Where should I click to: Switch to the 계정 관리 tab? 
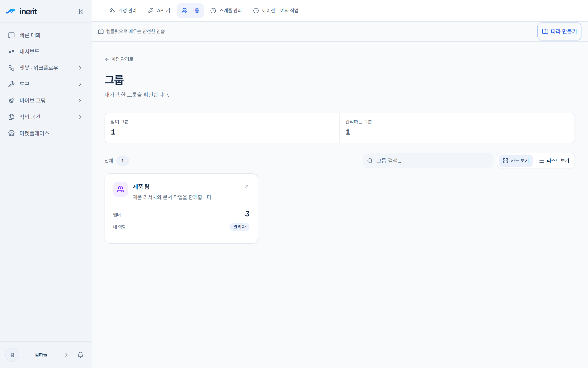tap(123, 10)
